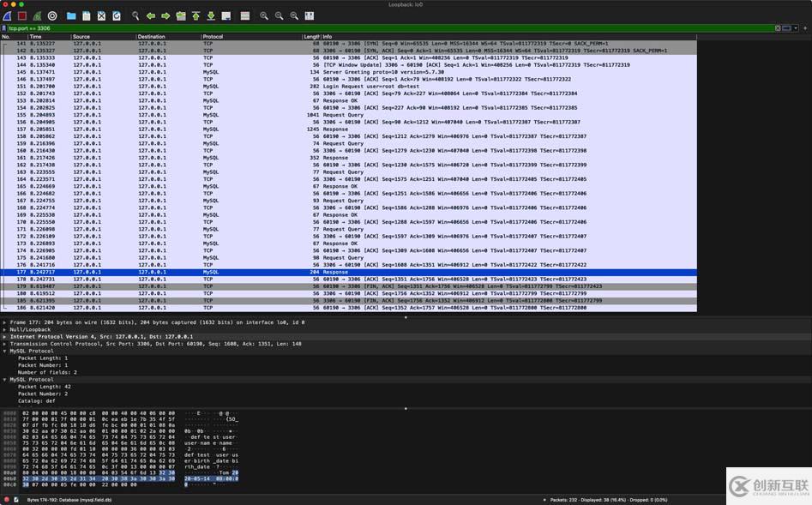Zoom out main window text icon
The image size is (812, 505).
[280, 16]
